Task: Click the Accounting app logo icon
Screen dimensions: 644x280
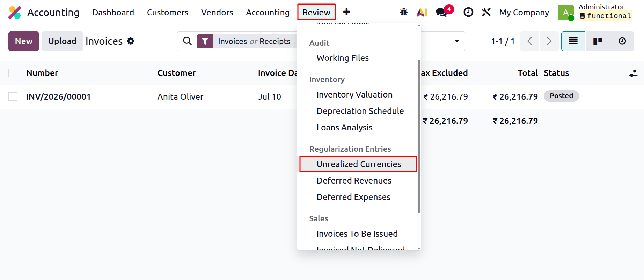Action: [15, 13]
